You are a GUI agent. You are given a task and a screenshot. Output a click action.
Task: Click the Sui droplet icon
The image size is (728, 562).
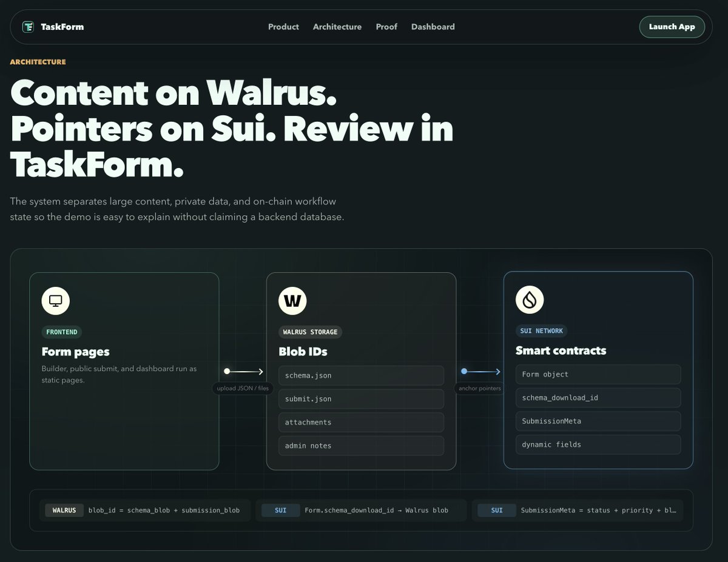pos(530,299)
